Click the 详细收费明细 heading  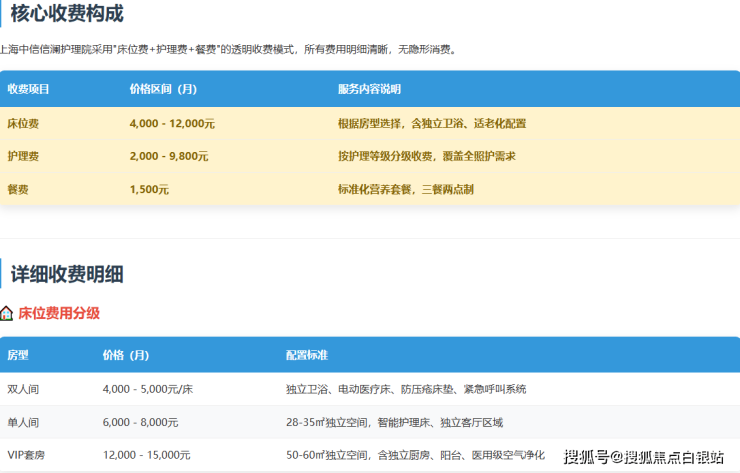pyautogui.click(x=67, y=274)
